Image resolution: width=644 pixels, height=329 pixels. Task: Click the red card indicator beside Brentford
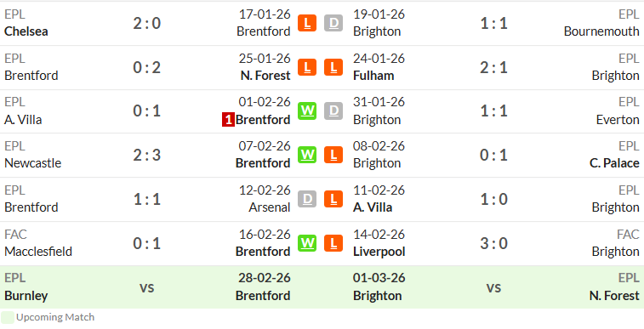(228, 120)
